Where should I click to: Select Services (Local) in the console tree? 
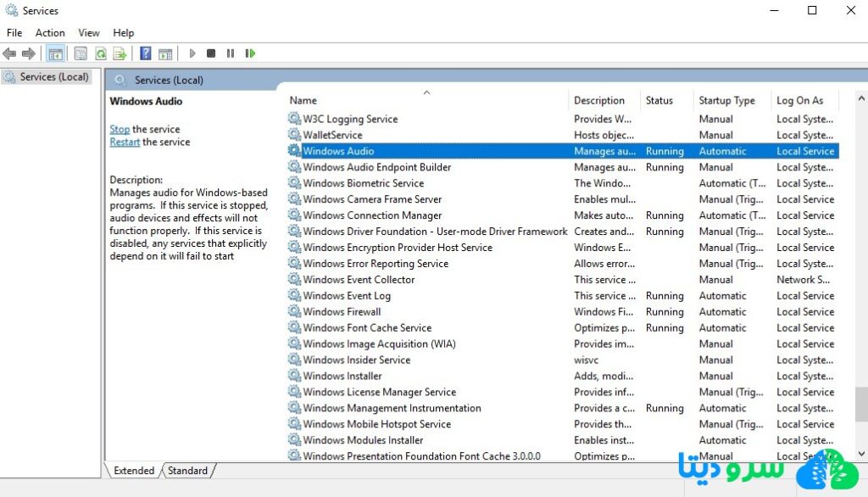[53, 76]
